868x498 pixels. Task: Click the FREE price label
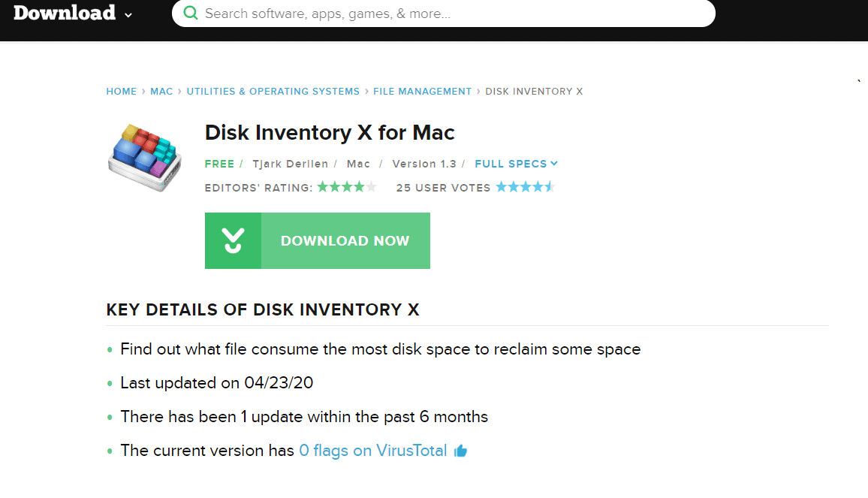(x=219, y=164)
